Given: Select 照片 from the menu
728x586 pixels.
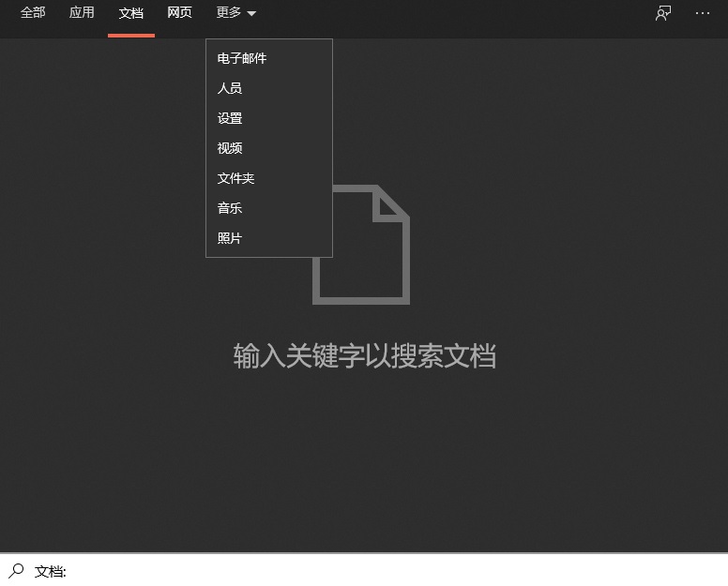Looking at the screenshot, I should pos(269,238).
